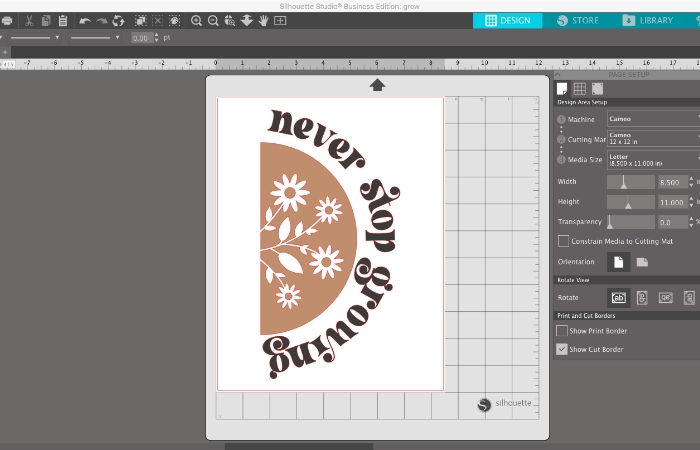This screenshot has height=450, width=700.
Task: Click the Undo arrow icon
Action: click(84, 20)
